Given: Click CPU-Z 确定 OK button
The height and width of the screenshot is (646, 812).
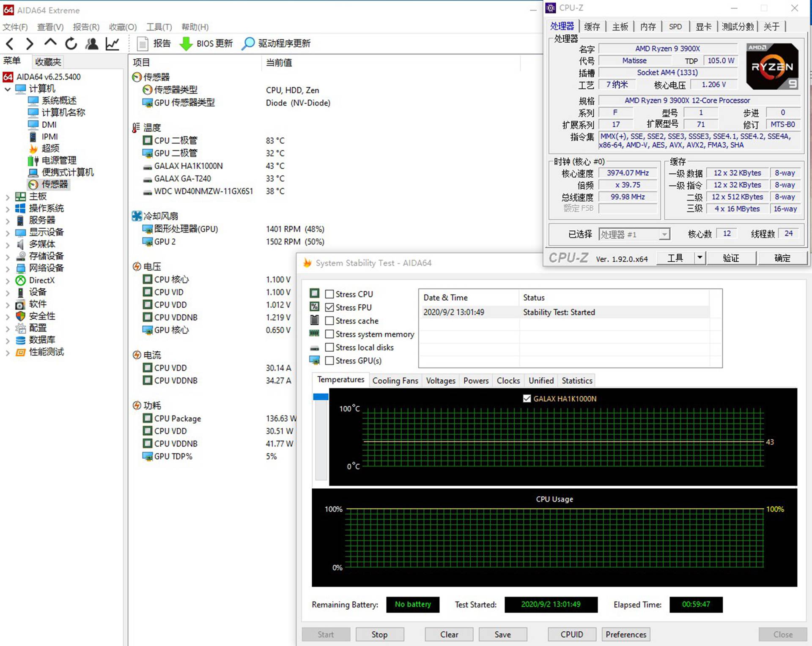Looking at the screenshot, I should (782, 258).
